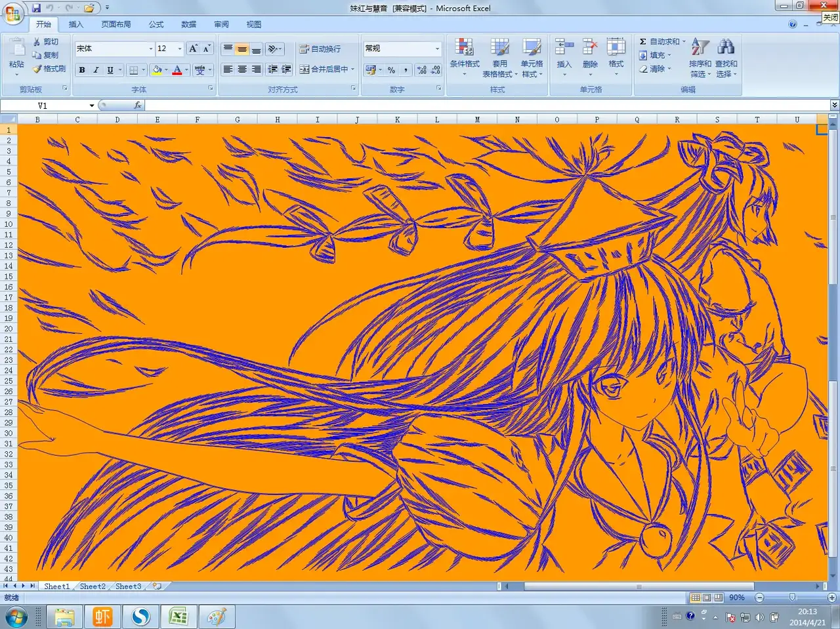Image resolution: width=840 pixels, height=629 pixels.
Task: Expand the font name dropdown showing 宋体
Action: [x=150, y=49]
